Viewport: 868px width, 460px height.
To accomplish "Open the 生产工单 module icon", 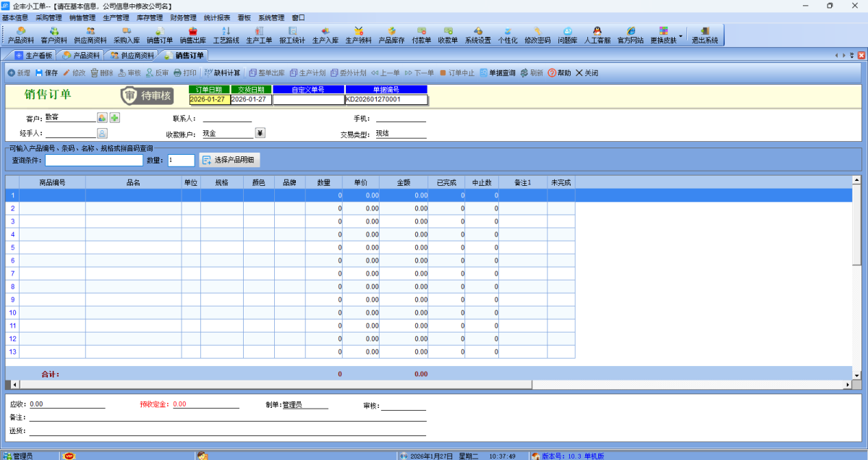I will [x=259, y=35].
